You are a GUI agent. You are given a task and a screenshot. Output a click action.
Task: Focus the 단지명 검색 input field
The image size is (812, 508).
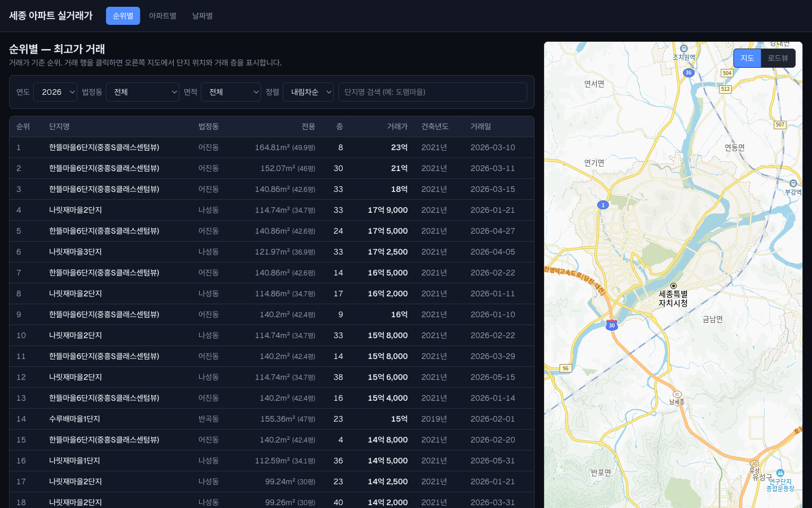433,92
